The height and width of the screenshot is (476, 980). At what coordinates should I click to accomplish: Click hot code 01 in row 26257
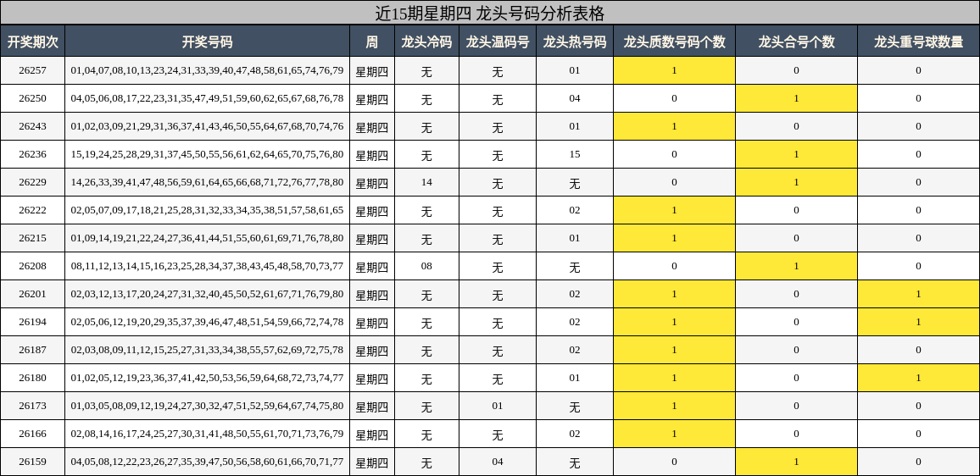point(575,70)
